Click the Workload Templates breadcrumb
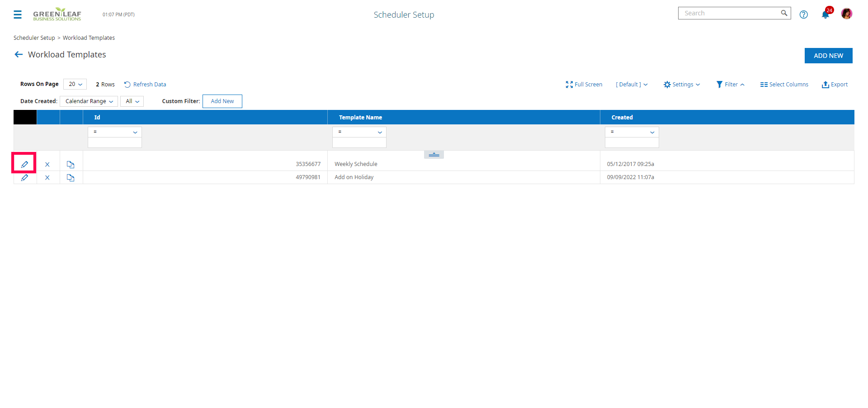This screenshot has height=408, width=868. point(89,38)
